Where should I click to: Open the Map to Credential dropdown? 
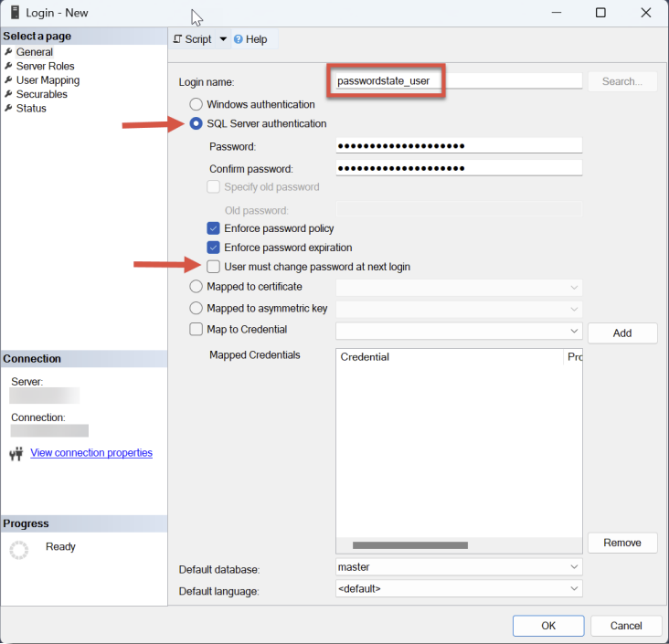[x=459, y=331]
